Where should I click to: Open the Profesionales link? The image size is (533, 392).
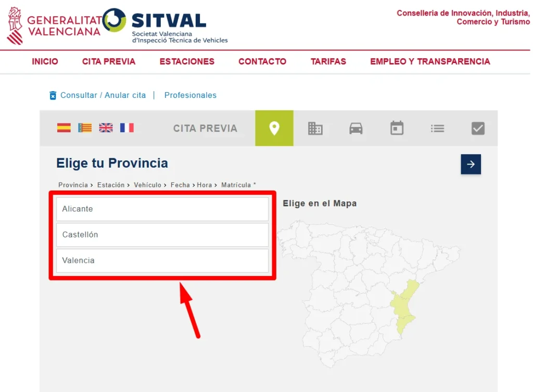point(190,95)
